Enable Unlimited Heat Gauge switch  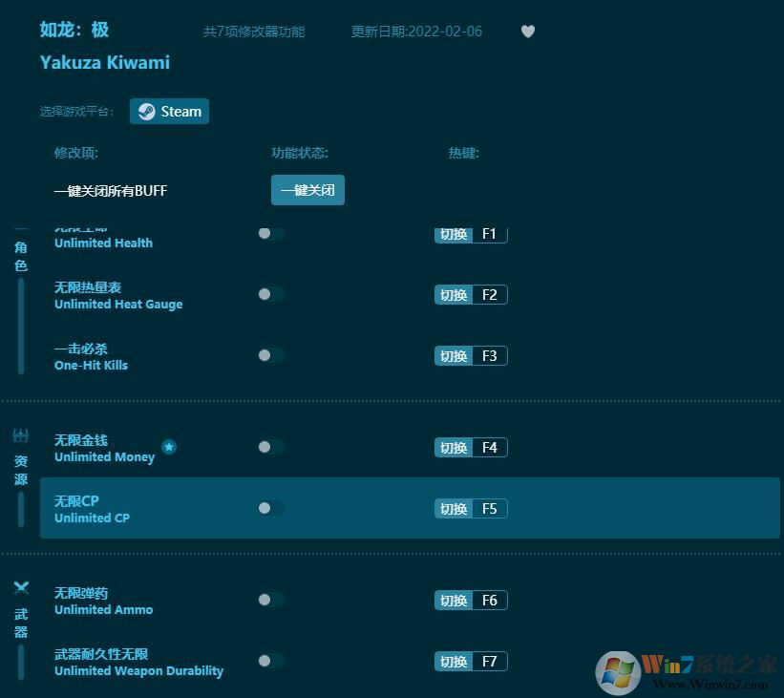270,294
